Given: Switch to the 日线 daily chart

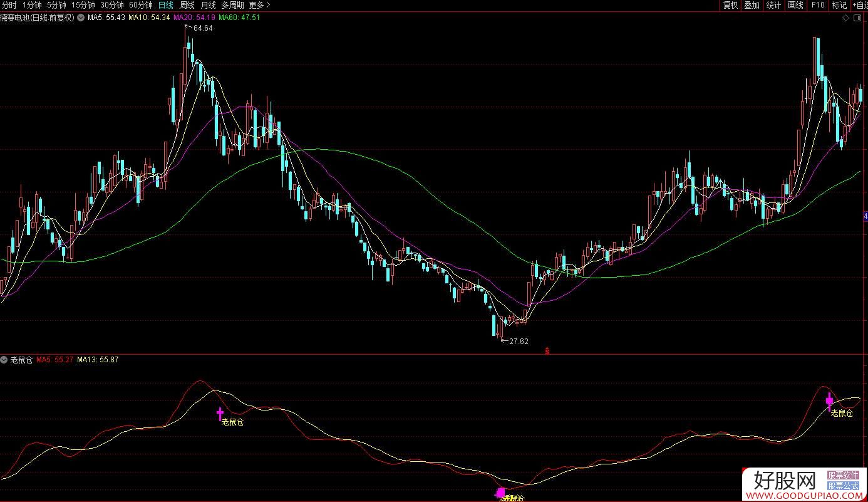Looking at the screenshot, I should click(166, 5).
